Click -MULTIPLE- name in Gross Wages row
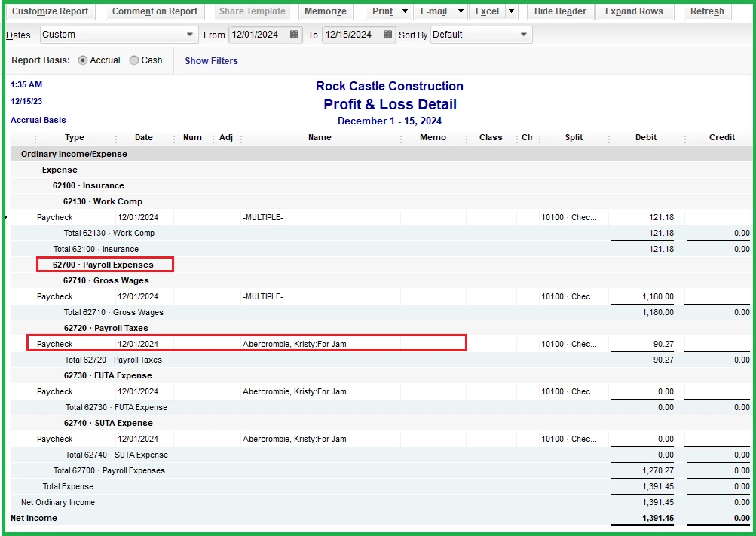756x536 pixels. pos(263,296)
